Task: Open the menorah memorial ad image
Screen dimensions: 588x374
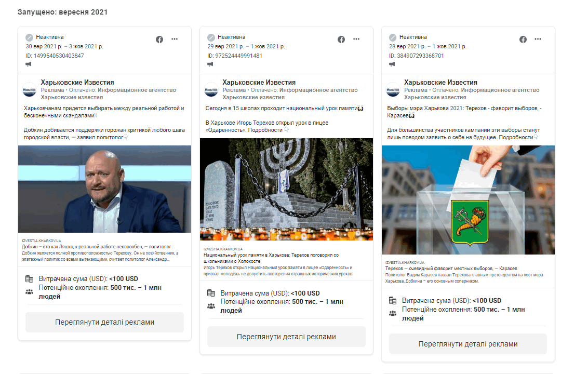Action: tap(286, 189)
